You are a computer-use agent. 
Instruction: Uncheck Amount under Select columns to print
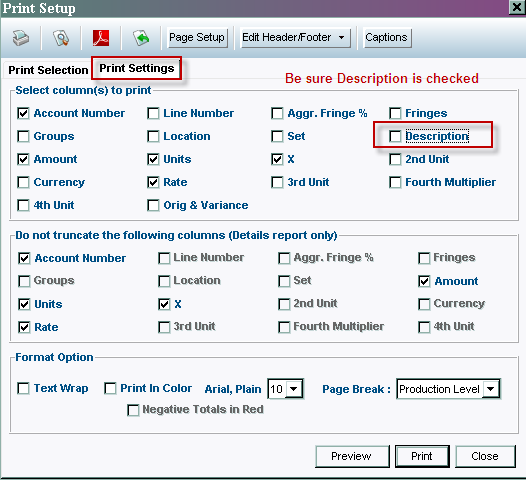pos(23,159)
